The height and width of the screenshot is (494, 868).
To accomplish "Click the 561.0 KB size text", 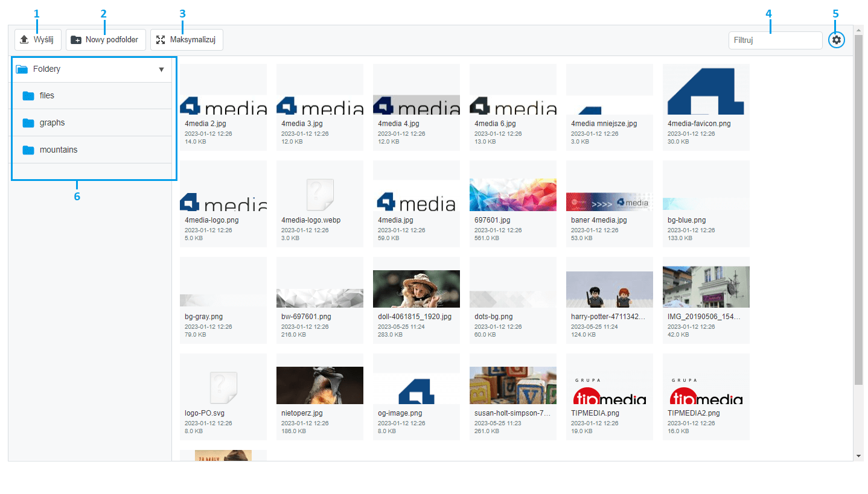I will pyautogui.click(x=485, y=238).
